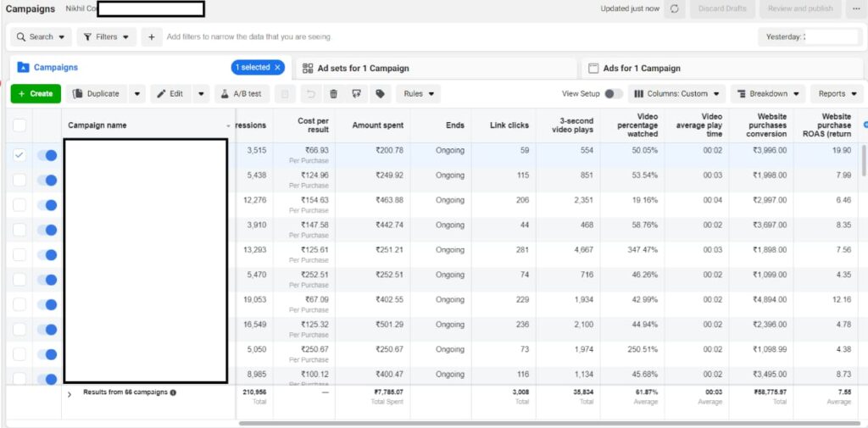Turn off campaign toggle in 19,053 impressions row
This screenshot has width=868, height=428.
tap(47, 304)
